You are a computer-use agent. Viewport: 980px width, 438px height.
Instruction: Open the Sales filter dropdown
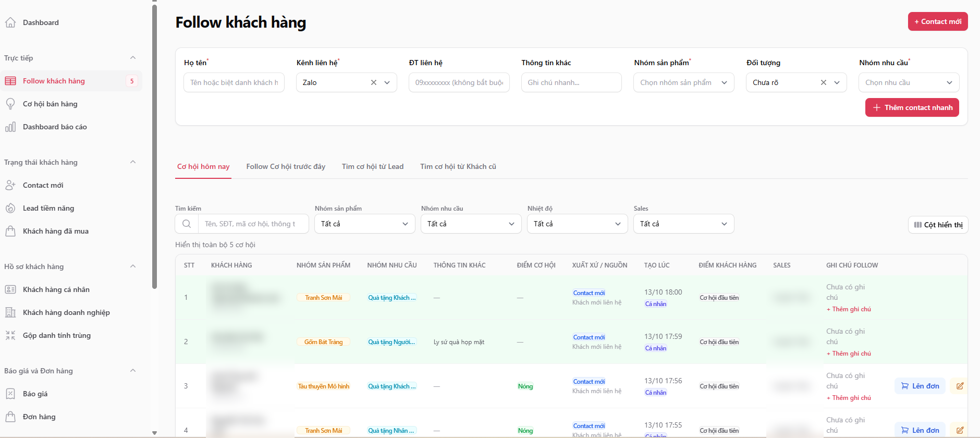pos(684,224)
